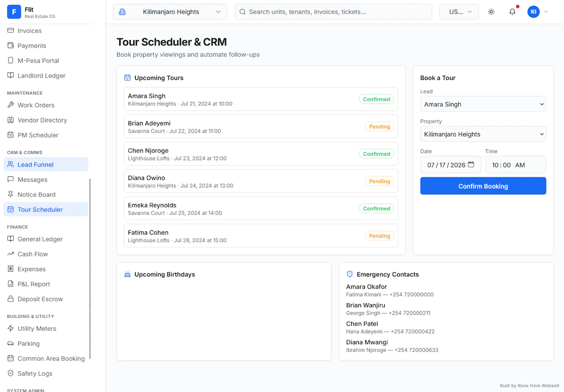
Task: Click the KI user avatar
Action: (x=533, y=12)
